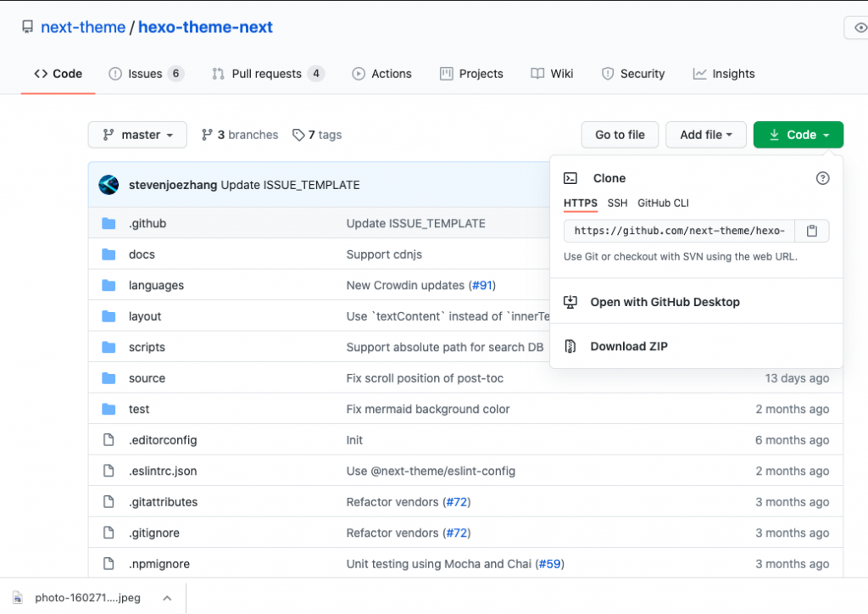Choose Open with GitHub Desktop
This screenshot has height=614, width=868.
(x=697, y=302)
